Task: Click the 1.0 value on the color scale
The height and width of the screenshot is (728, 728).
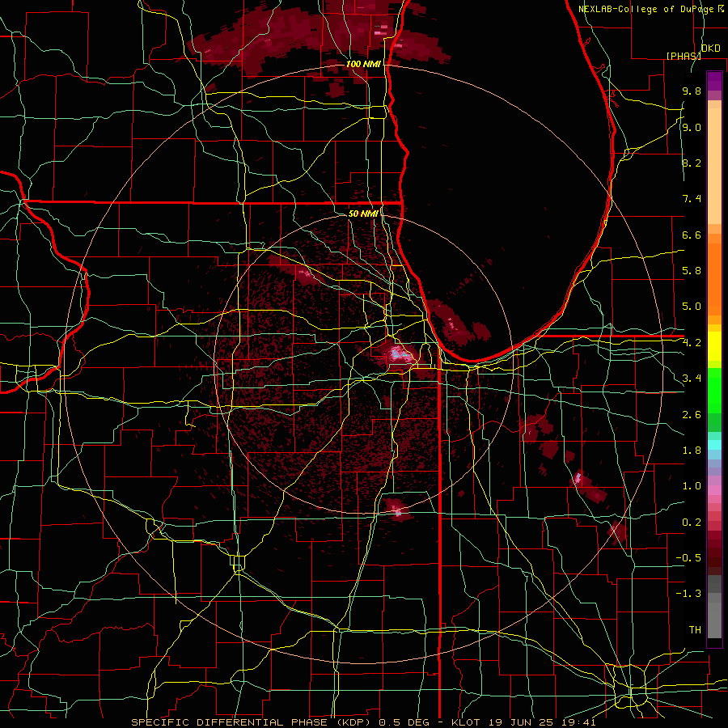Action: coord(692,486)
